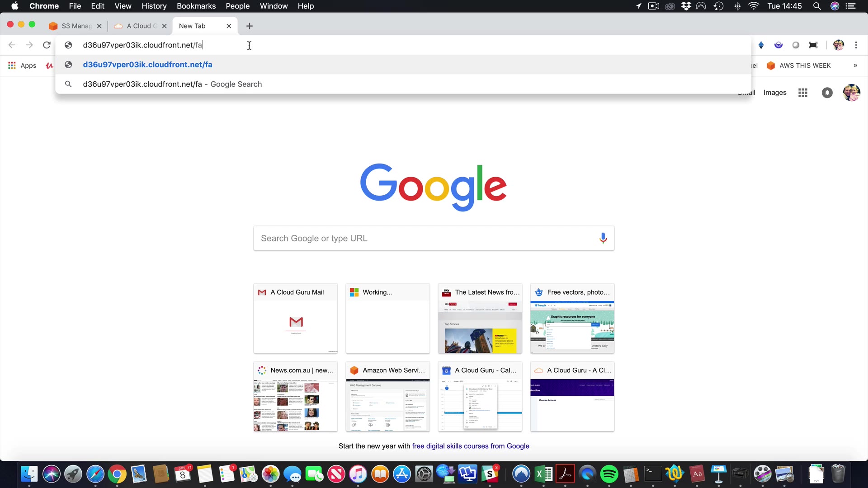Reload the page with the refresh icon
This screenshot has width=868, height=488.
pyautogui.click(x=47, y=45)
